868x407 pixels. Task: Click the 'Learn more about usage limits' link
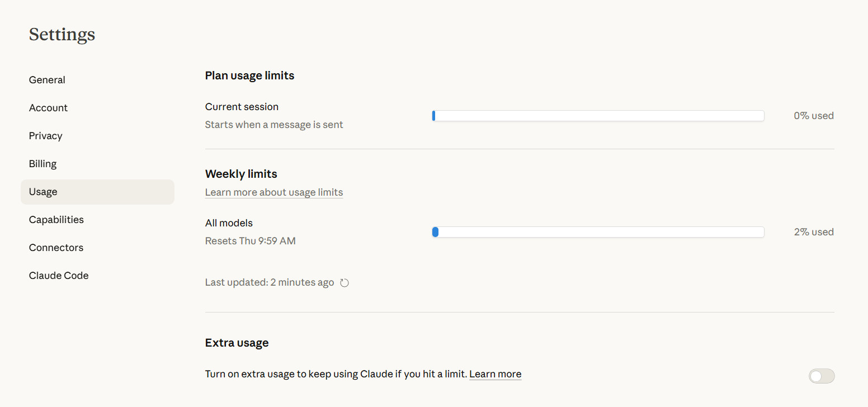click(x=273, y=192)
